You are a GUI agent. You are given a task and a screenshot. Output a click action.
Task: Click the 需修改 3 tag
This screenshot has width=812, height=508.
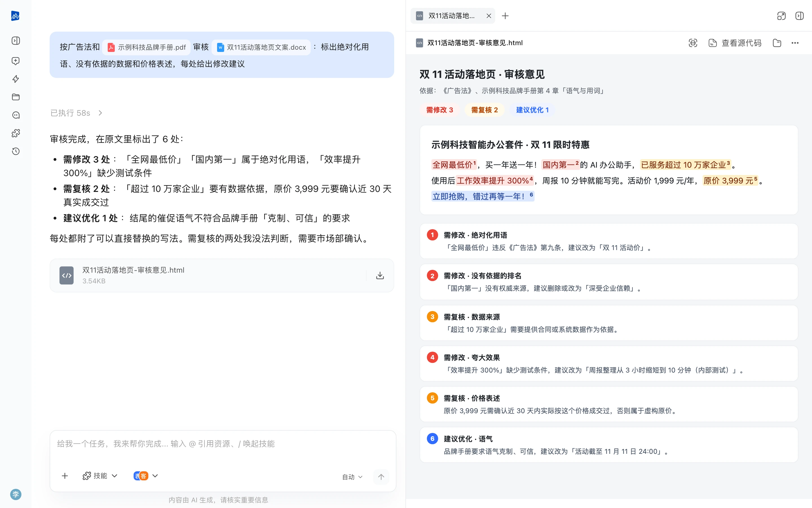tap(440, 110)
